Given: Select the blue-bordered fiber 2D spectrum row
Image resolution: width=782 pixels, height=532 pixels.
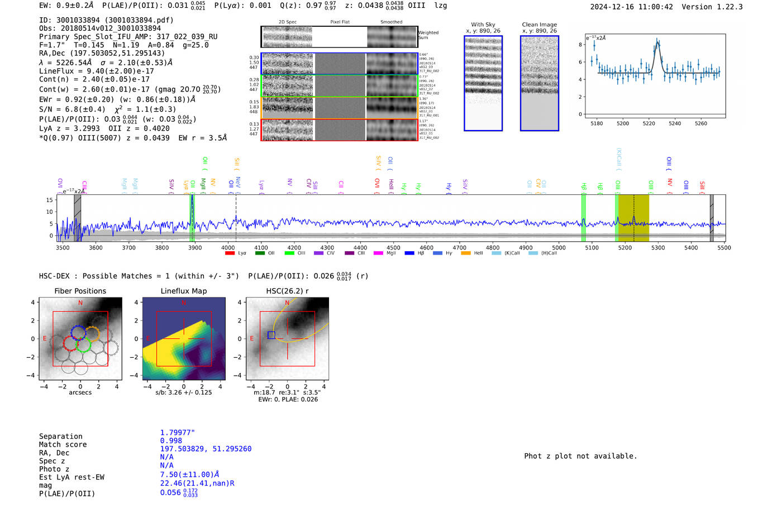Looking at the screenshot, I should pyautogui.click(x=339, y=64).
